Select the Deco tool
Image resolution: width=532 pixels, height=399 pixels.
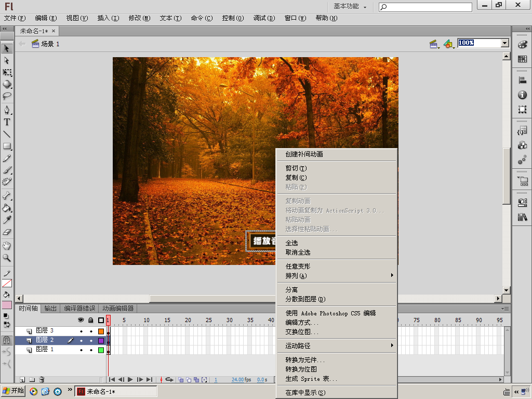tap(7, 182)
